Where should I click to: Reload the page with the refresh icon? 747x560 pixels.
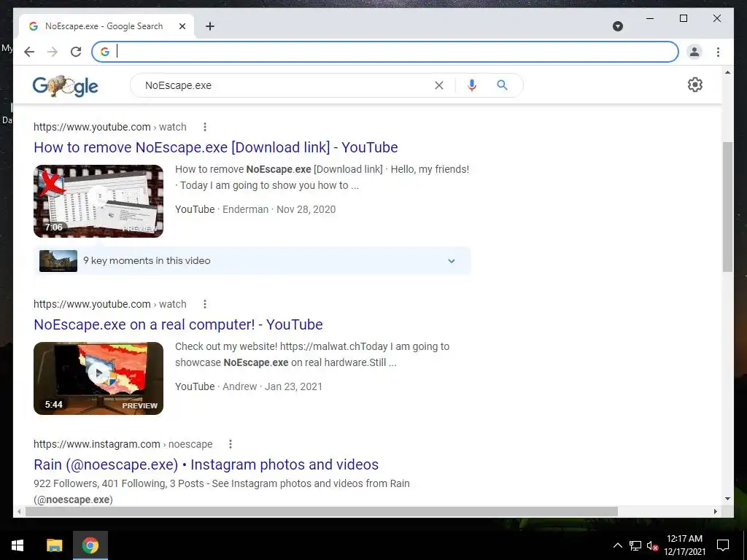tap(76, 52)
